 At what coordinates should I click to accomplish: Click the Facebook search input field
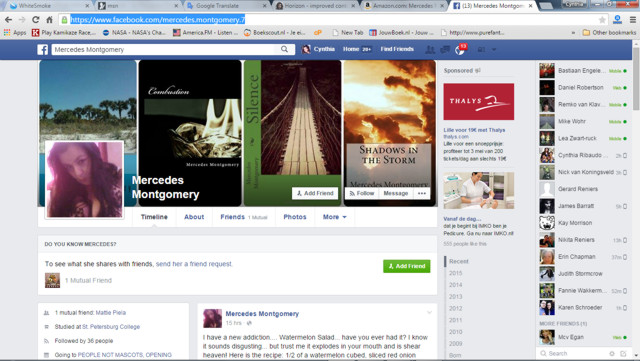[165, 49]
